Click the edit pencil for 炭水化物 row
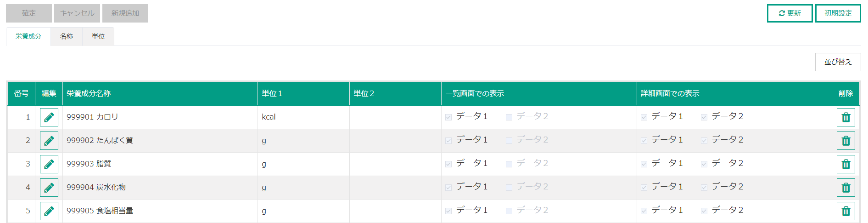Viewport: 868px width, 223px height. [49, 188]
